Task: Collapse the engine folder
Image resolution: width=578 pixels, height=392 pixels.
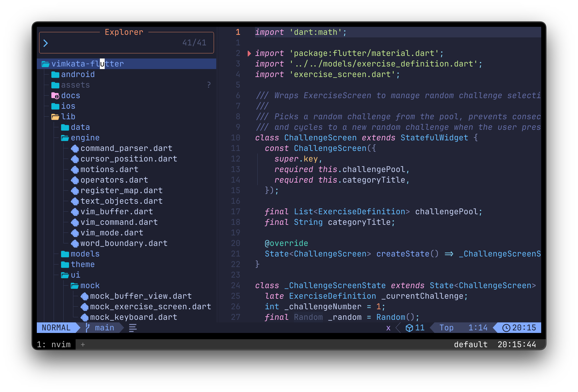Action: pos(86,138)
